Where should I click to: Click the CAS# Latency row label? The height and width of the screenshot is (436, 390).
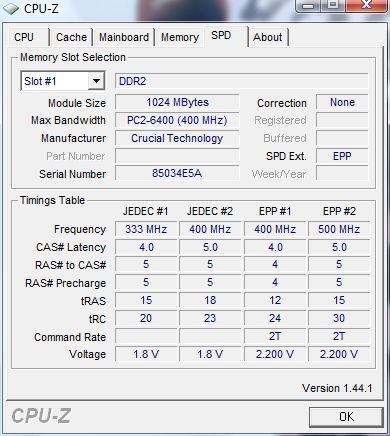[x=71, y=247]
